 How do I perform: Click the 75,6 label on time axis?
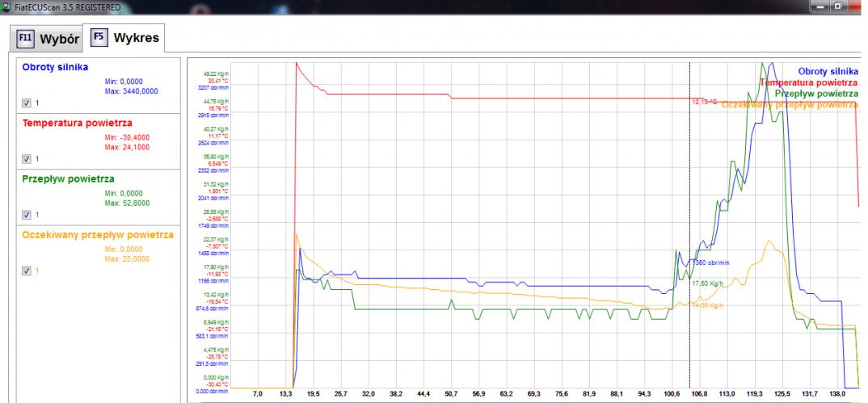[562, 394]
